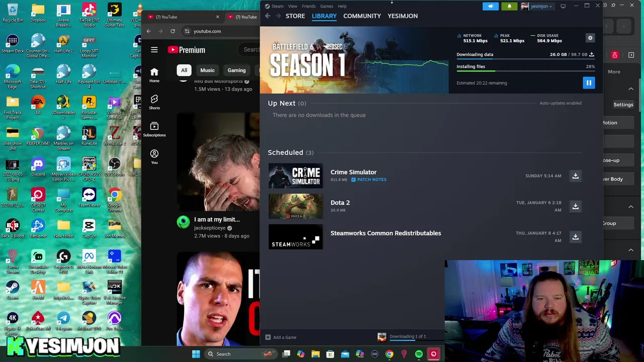Click the Windows taskbar Search box
Screen dimensions: 644x362
tap(240, 354)
